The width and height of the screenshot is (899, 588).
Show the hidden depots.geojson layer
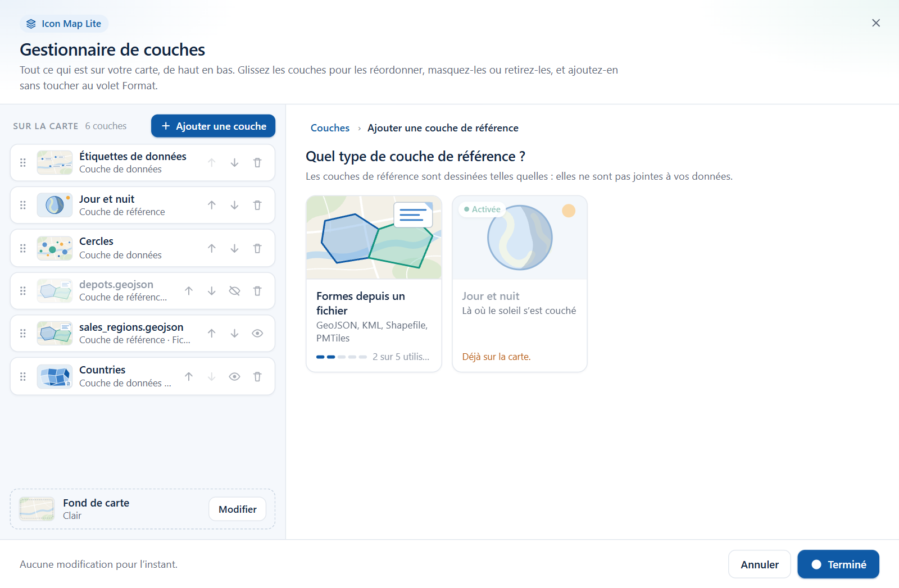(234, 291)
